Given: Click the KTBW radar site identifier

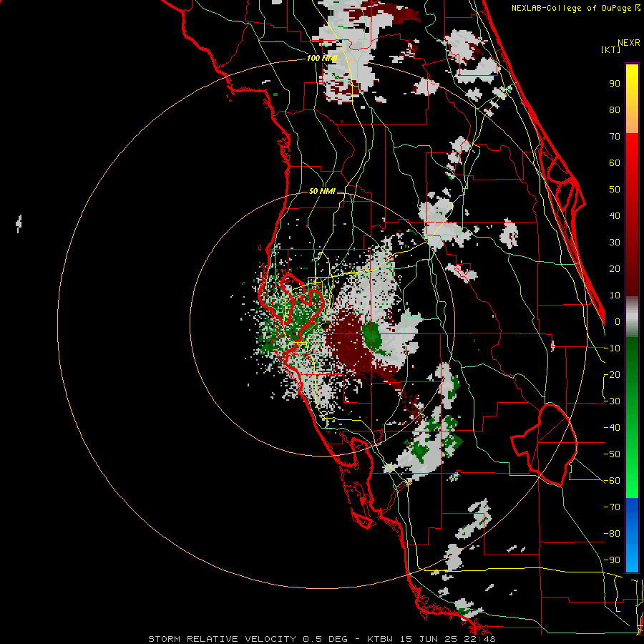Looking at the screenshot, I should click(x=380, y=639).
